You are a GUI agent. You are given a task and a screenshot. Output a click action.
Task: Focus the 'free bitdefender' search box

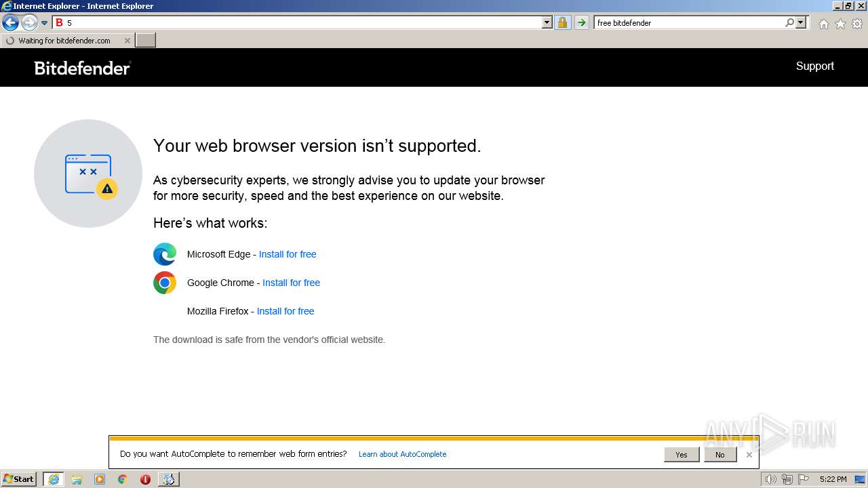tap(689, 23)
